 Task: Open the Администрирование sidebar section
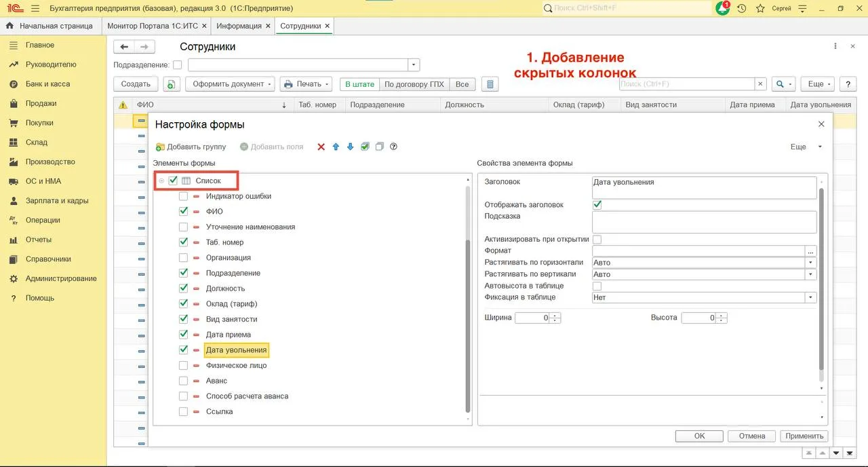point(61,278)
